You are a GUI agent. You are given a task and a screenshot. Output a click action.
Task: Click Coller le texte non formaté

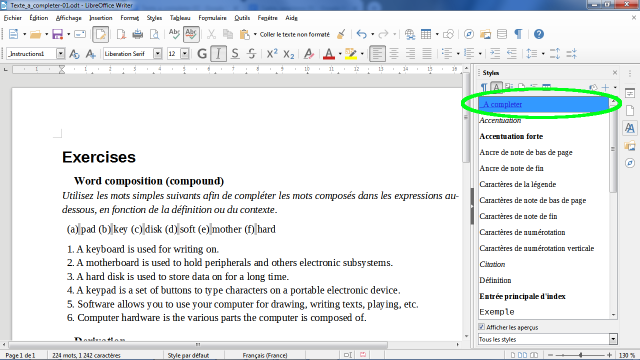pos(295,34)
